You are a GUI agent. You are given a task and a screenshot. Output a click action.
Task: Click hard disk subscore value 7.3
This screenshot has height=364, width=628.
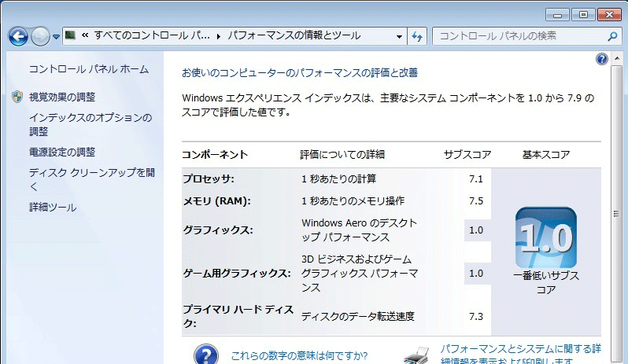pos(476,316)
